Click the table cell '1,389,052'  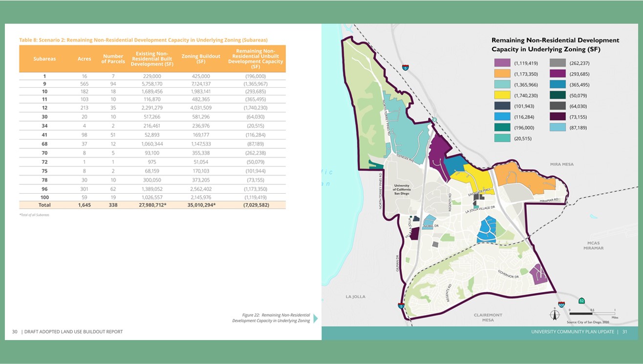pyautogui.click(x=151, y=189)
